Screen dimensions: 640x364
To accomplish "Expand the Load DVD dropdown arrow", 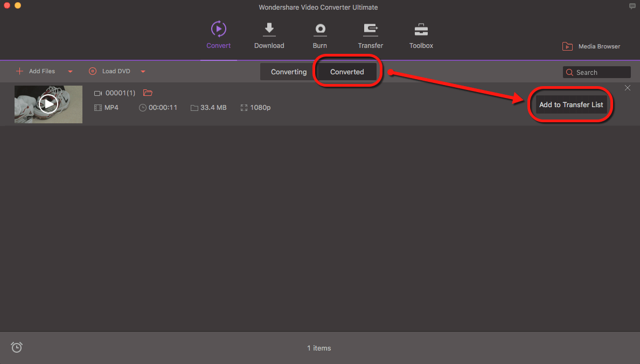I will [x=143, y=72].
